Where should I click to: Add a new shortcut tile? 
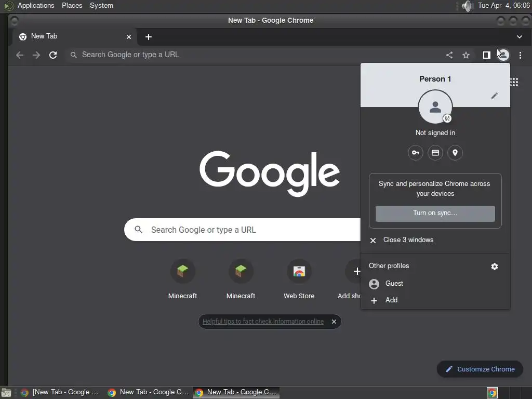point(353,280)
